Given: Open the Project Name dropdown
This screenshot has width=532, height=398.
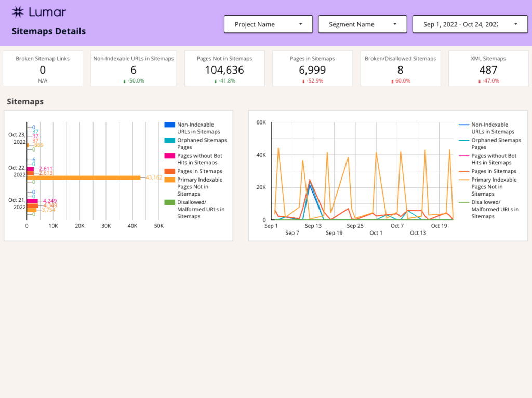Looking at the screenshot, I should [268, 24].
